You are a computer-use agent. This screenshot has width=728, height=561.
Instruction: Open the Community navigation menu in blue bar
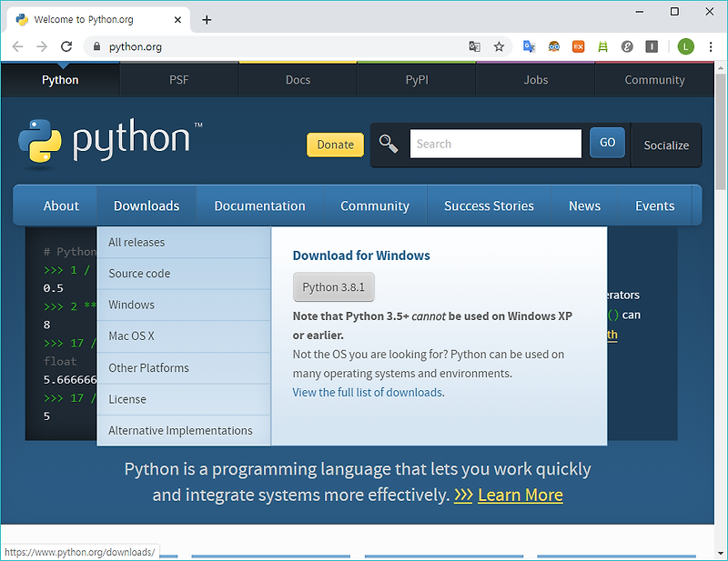pyautogui.click(x=375, y=205)
